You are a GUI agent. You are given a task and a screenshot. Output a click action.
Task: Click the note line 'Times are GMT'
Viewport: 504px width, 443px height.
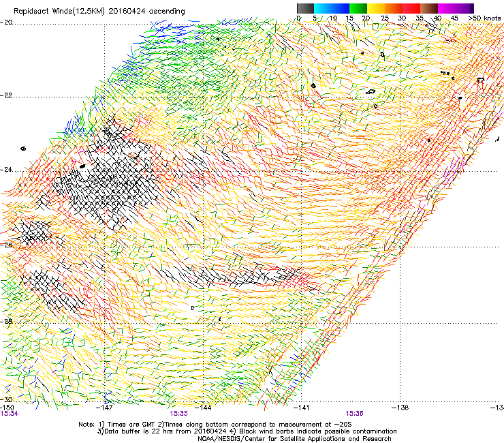131,425
